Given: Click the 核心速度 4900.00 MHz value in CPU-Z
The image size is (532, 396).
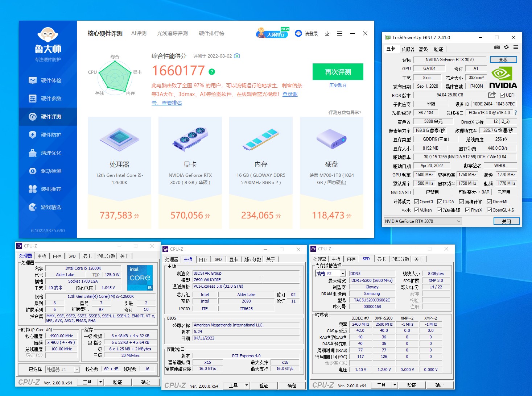Looking at the screenshot, I should tap(62, 336).
